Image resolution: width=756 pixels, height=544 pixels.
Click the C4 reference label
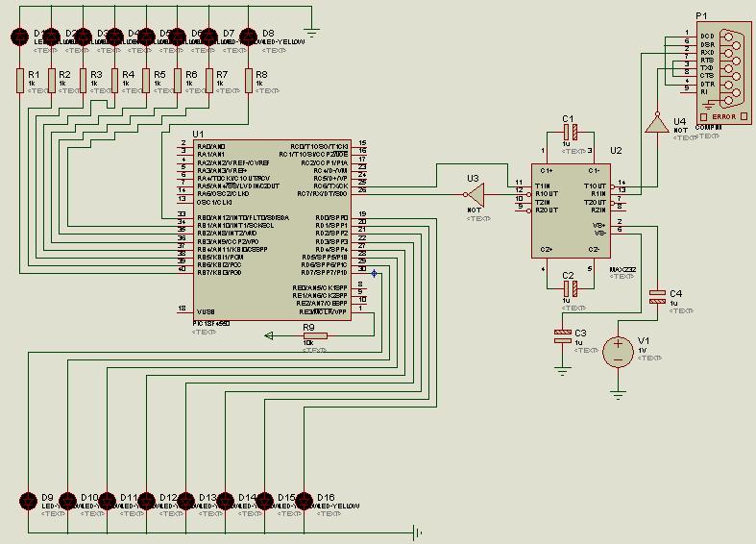click(x=676, y=293)
